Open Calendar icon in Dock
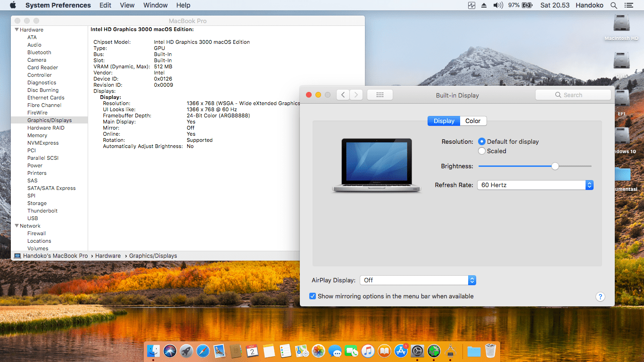This screenshot has width=644, height=362. 252,351
